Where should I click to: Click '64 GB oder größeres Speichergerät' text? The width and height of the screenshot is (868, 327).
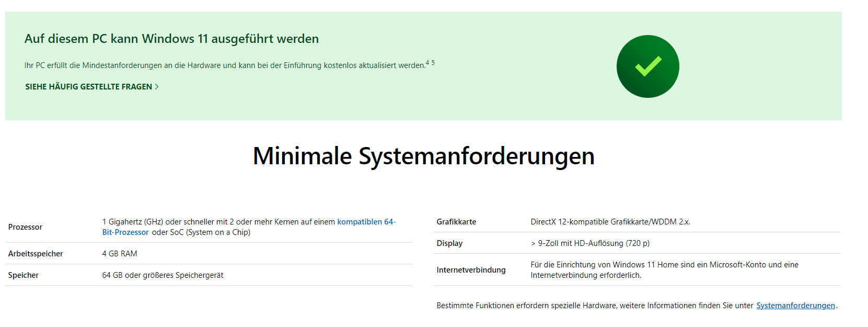point(163,275)
